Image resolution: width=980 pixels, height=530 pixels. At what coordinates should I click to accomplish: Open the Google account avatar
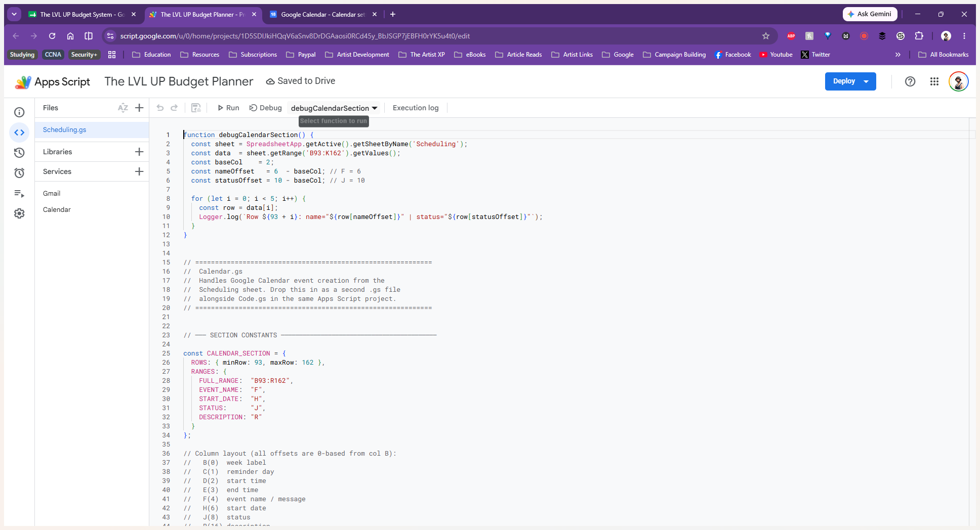pos(958,81)
